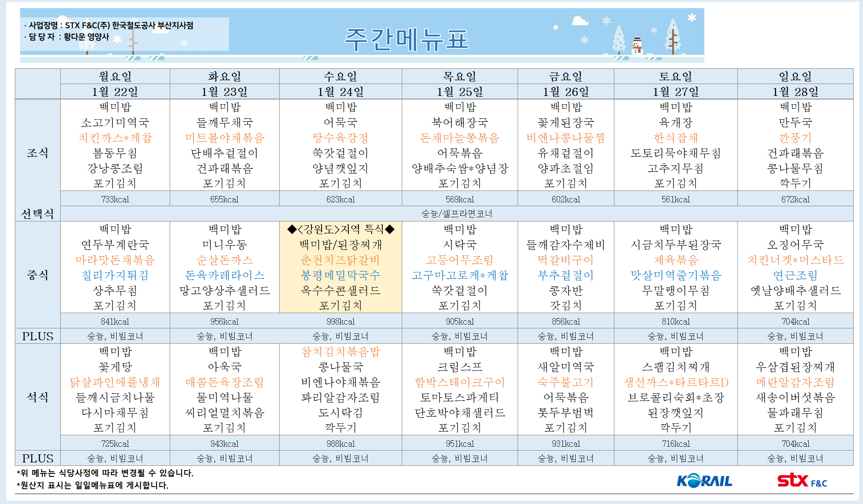863x504 pixels.
Task: Click the large snowflake at banner top right
Action: click(x=692, y=17)
